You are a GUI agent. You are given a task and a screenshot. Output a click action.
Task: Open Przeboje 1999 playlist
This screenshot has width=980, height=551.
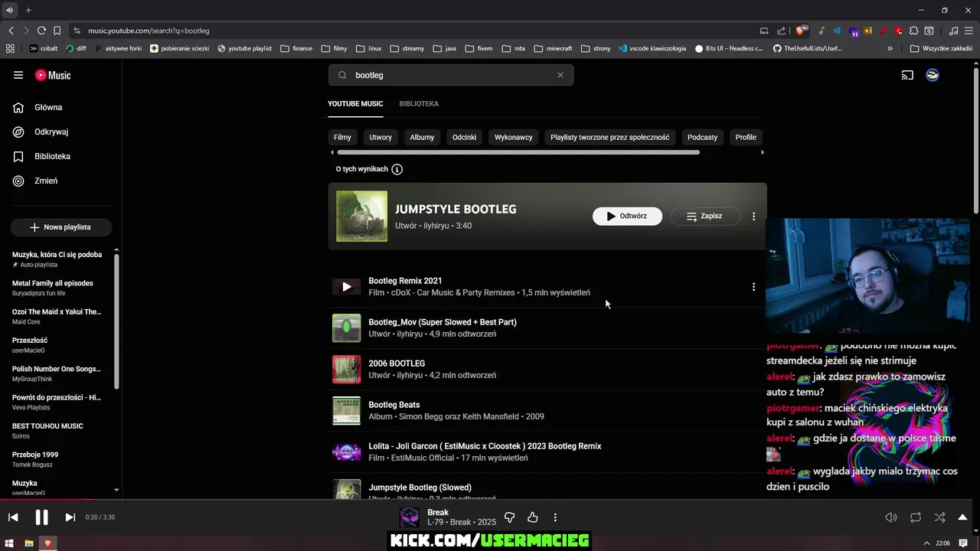coord(57,459)
